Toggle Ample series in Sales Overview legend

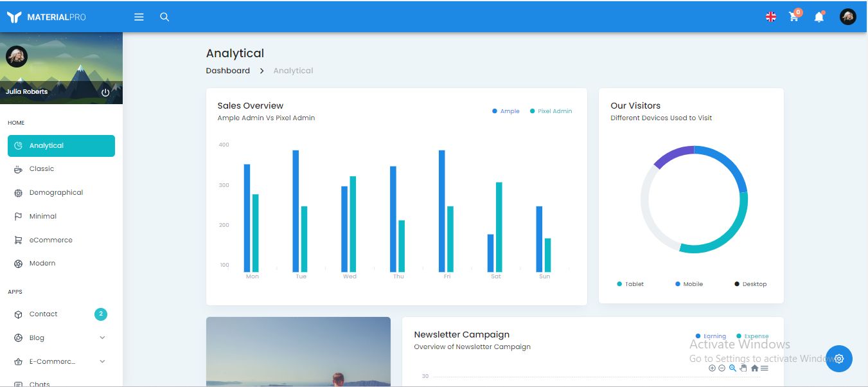(x=506, y=111)
